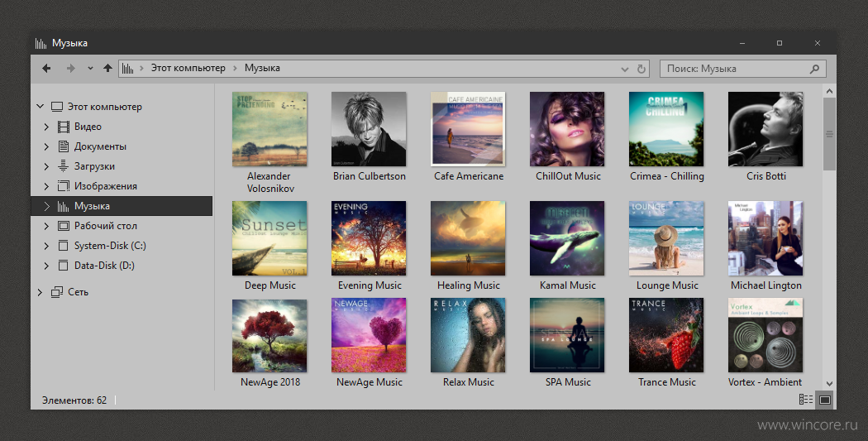Switch to large thumbnails view
Image resolution: width=868 pixels, height=441 pixels.
[x=825, y=400]
